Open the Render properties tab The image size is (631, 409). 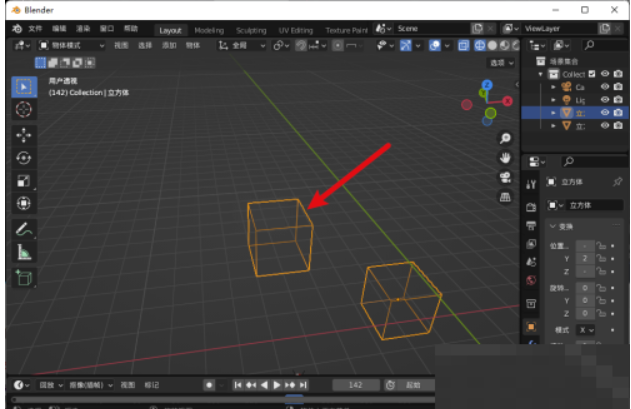tap(531, 207)
